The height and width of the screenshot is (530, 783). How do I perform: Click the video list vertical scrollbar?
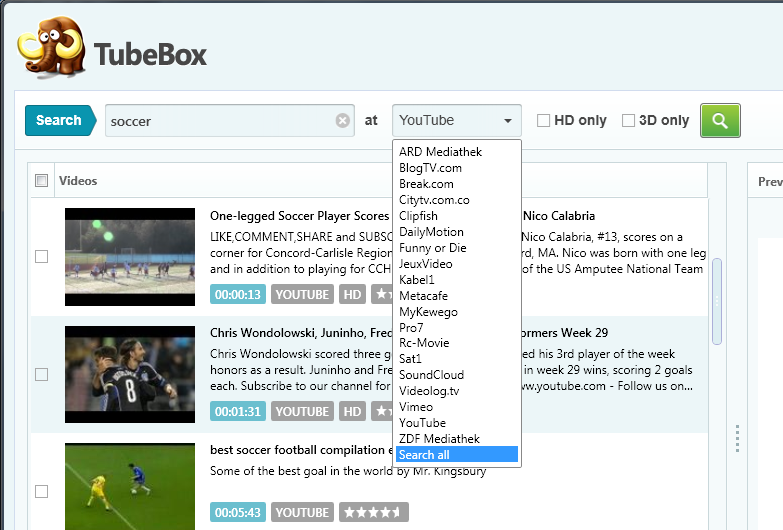[x=716, y=300]
